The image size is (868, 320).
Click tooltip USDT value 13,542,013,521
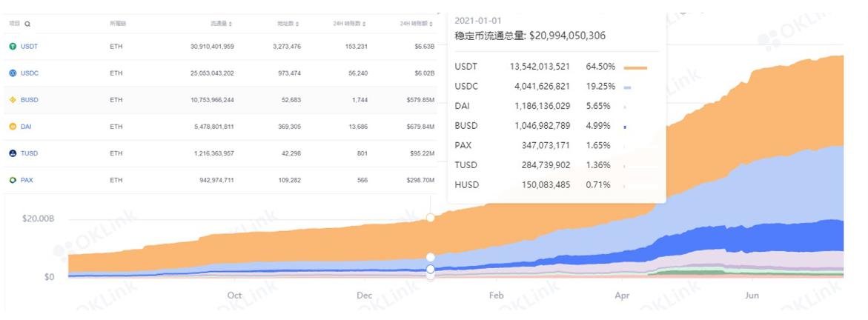click(x=540, y=67)
